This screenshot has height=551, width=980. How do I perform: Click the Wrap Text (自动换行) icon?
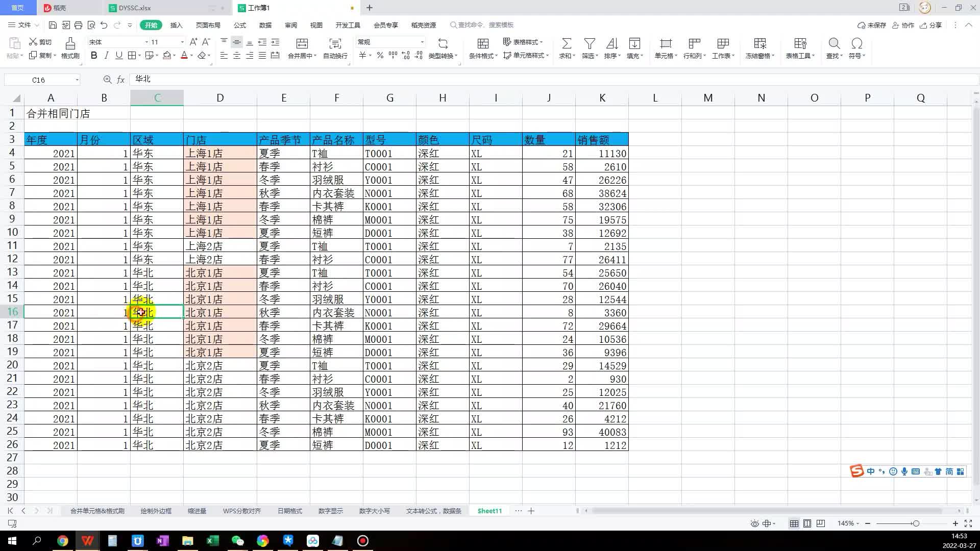[335, 44]
